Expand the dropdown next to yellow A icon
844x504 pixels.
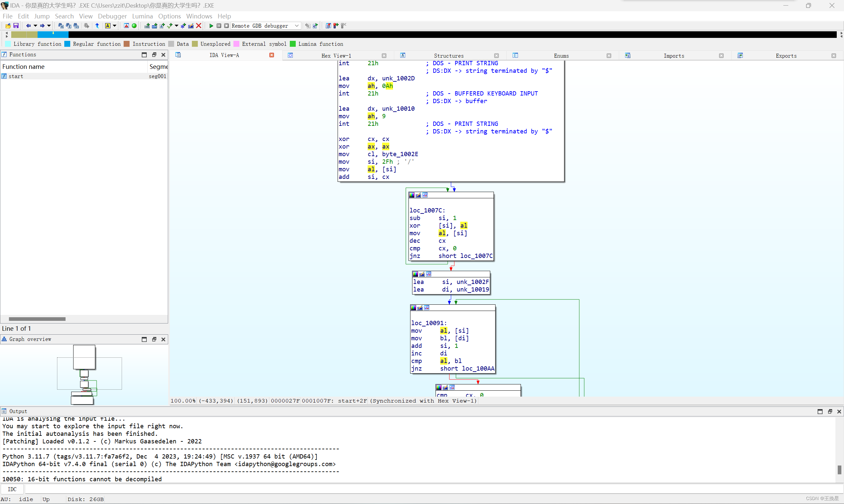tap(114, 26)
